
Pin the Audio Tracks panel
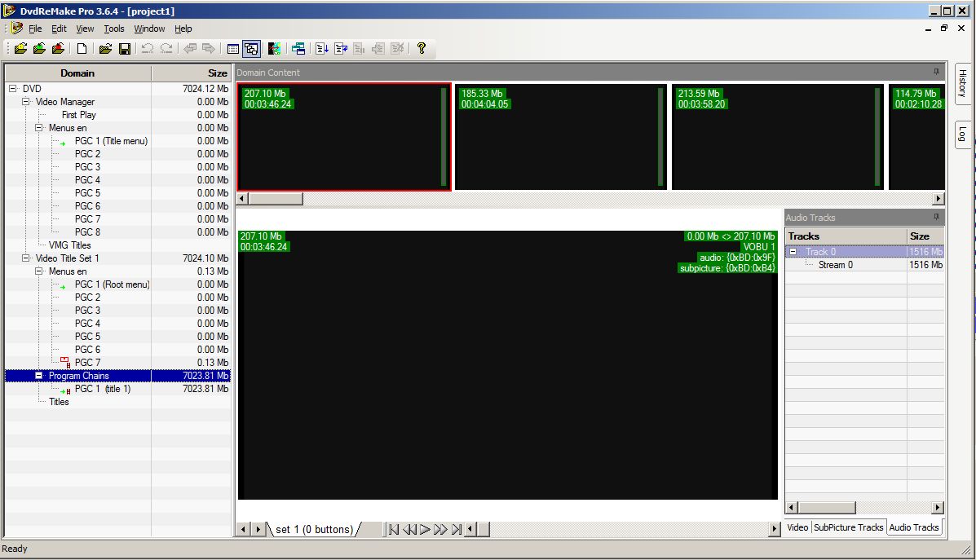[x=937, y=218]
